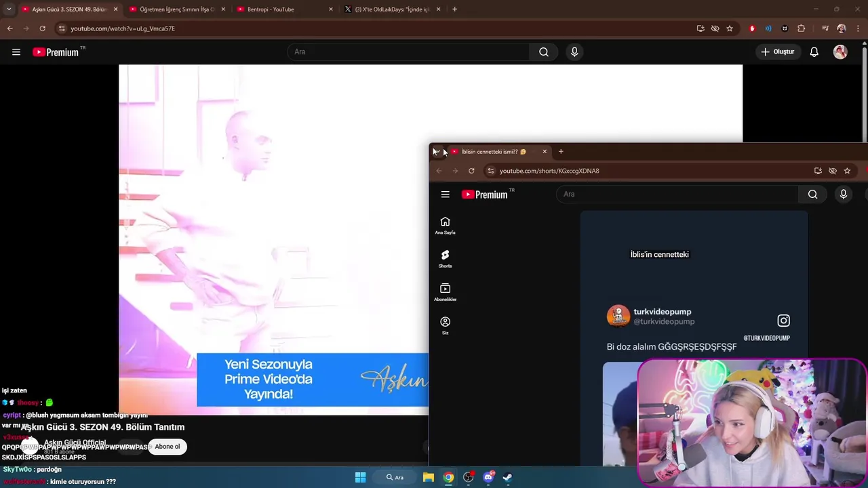Open the media control playlist icon
The width and height of the screenshot is (868, 488).
[825, 28]
